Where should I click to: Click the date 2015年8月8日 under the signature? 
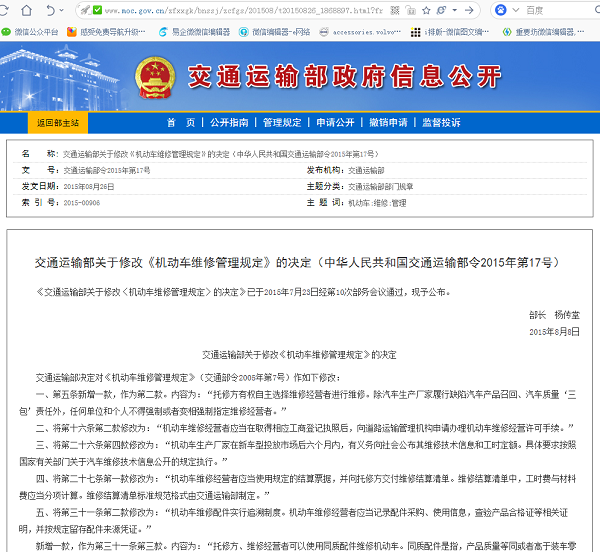tap(554, 332)
